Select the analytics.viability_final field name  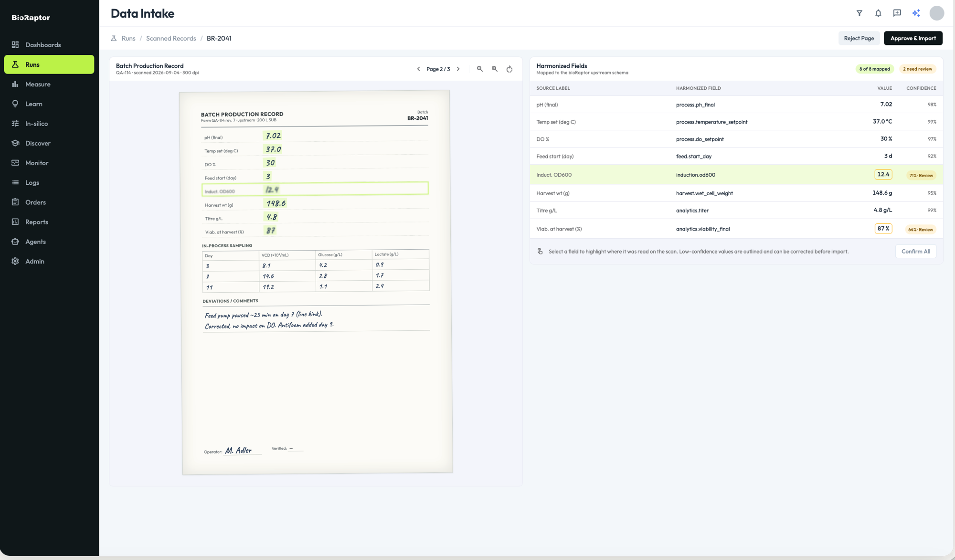702,229
